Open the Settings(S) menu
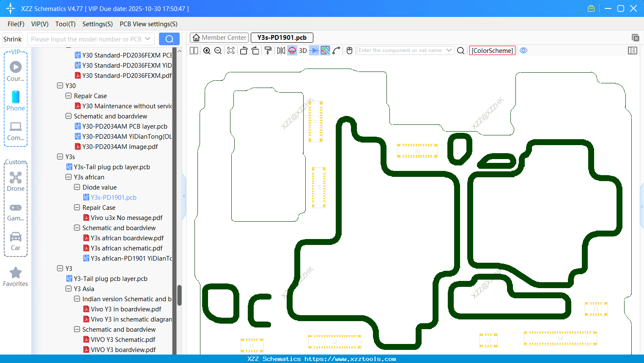This screenshot has width=644, height=363. coord(98,24)
